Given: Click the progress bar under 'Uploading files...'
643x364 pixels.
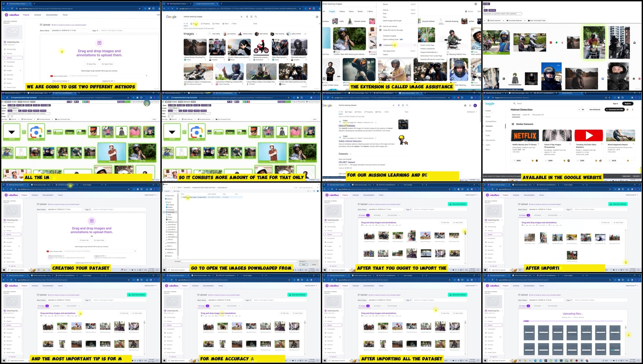Looking at the screenshot, I should pyautogui.click(x=573, y=321).
